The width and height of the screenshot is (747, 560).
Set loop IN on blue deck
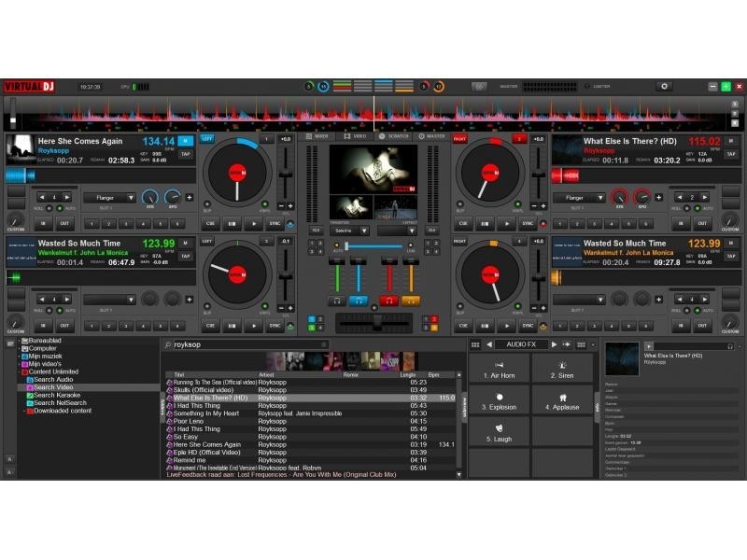pyautogui.click(x=43, y=223)
